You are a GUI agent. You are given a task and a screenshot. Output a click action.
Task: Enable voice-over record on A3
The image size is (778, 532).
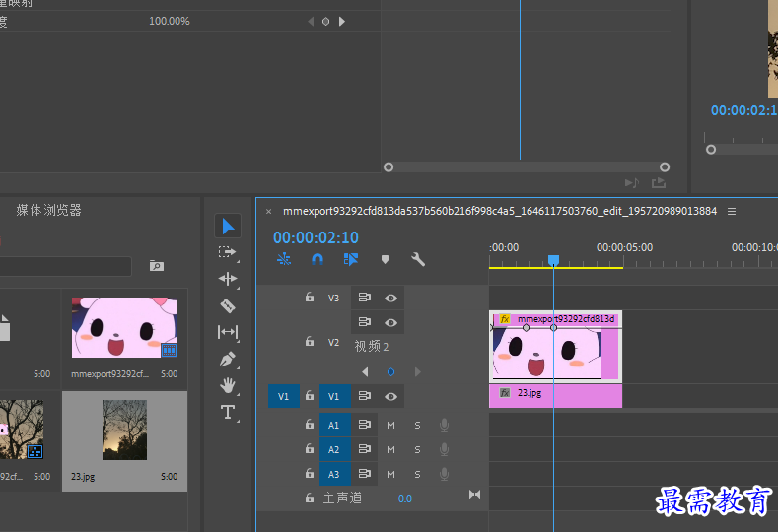click(x=444, y=475)
